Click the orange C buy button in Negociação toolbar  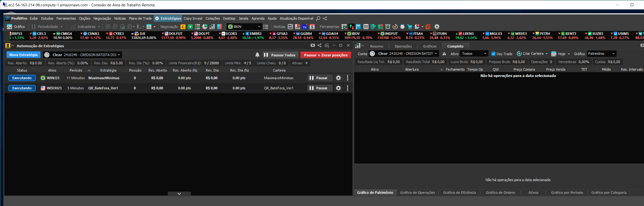pos(183,27)
